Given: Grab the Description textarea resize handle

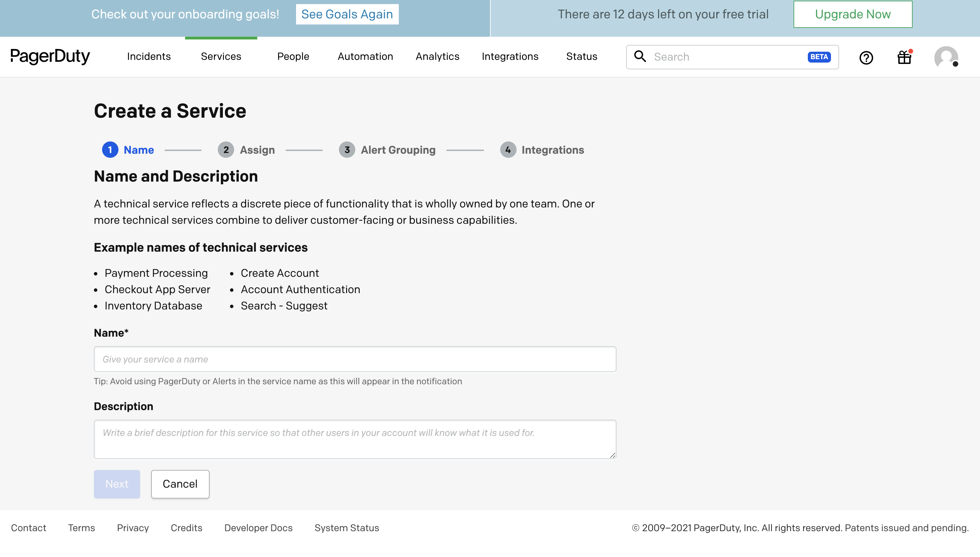Looking at the screenshot, I should click(x=612, y=455).
